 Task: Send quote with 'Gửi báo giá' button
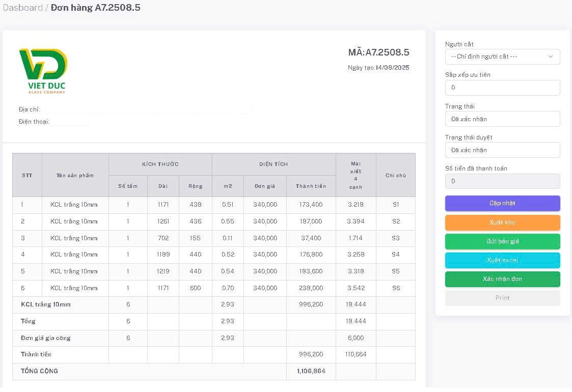click(502, 241)
